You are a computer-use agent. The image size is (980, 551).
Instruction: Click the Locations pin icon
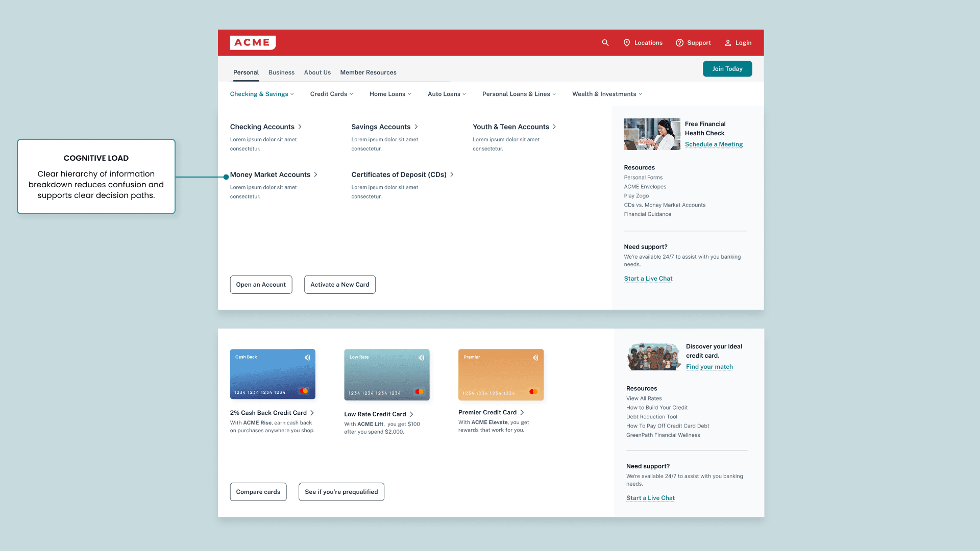click(627, 43)
